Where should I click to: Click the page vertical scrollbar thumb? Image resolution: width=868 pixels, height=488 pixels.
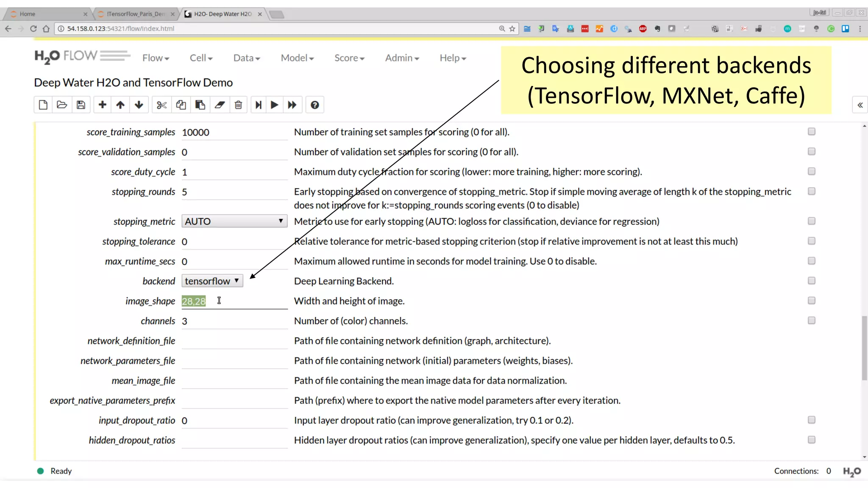(x=864, y=348)
